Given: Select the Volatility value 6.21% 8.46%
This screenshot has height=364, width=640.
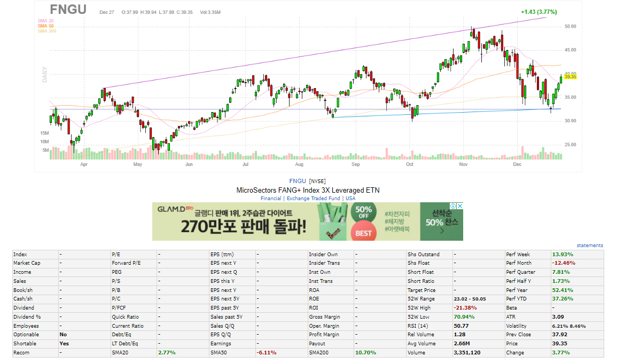Looking at the screenshot, I should (569, 326).
